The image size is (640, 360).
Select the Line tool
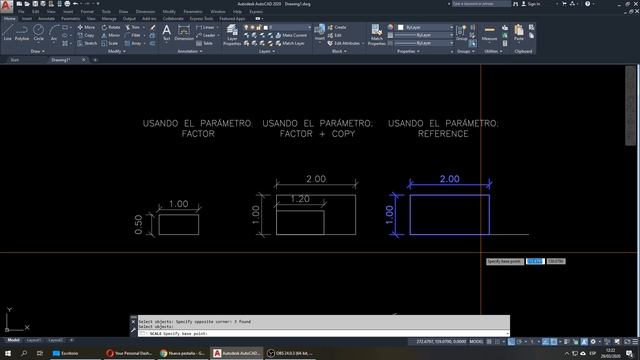8,32
